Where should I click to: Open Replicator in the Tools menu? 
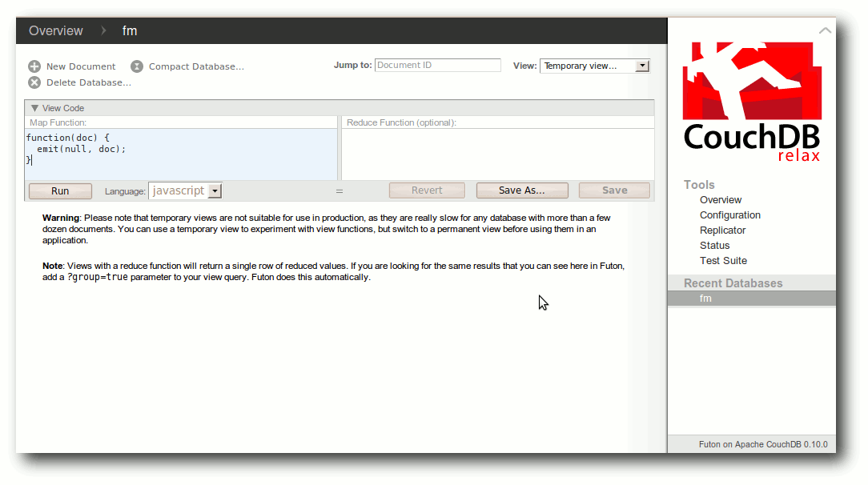pyautogui.click(x=722, y=230)
